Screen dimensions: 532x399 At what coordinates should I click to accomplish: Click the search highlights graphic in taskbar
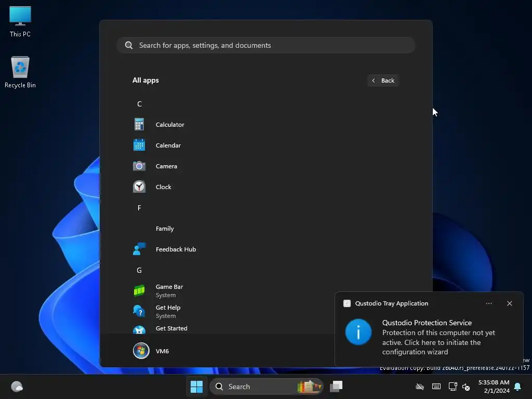(x=309, y=387)
